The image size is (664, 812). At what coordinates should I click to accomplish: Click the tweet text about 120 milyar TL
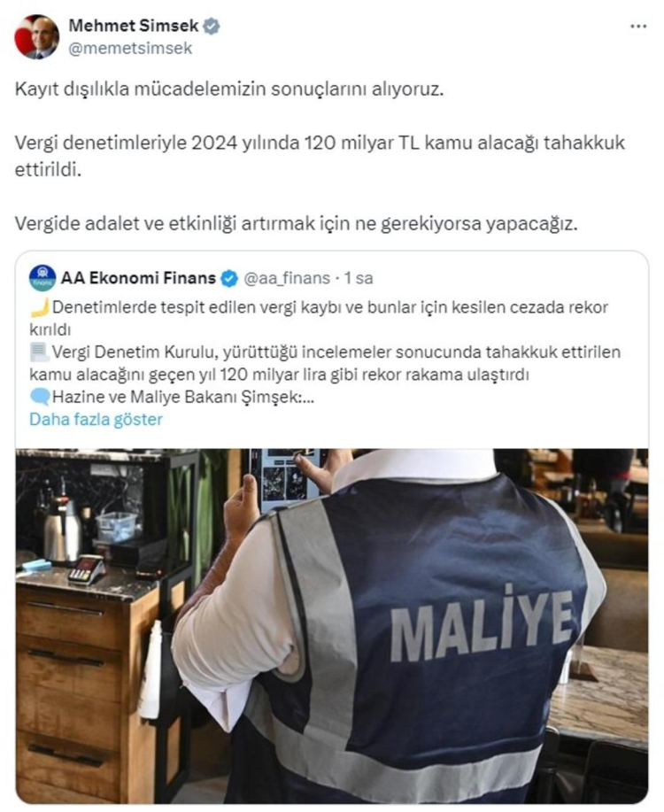(x=320, y=156)
